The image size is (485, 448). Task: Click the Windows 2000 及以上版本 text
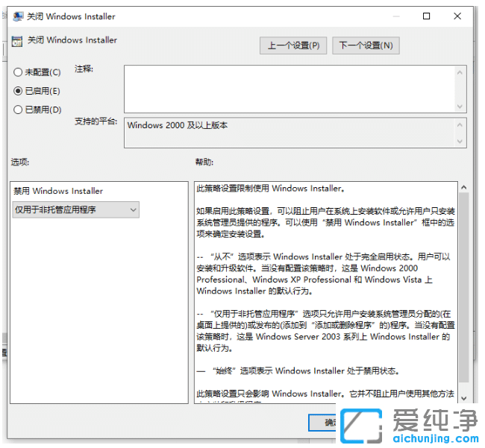point(178,125)
